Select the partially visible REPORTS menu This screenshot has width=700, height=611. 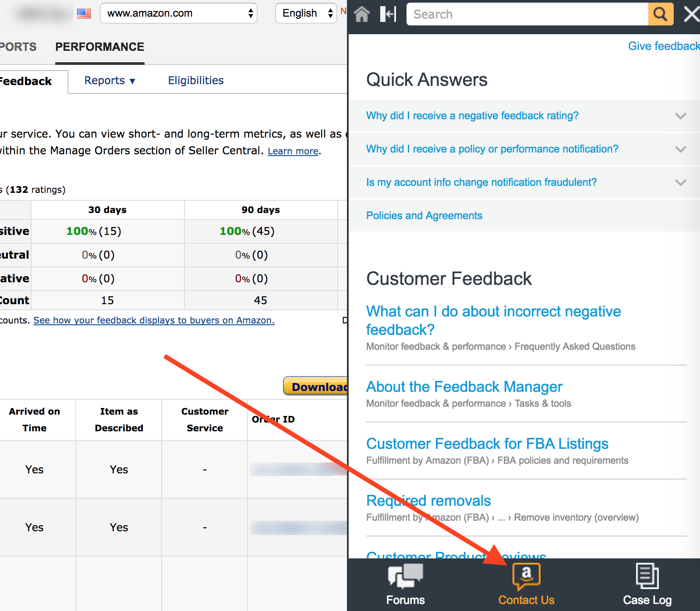[x=18, y=47]
